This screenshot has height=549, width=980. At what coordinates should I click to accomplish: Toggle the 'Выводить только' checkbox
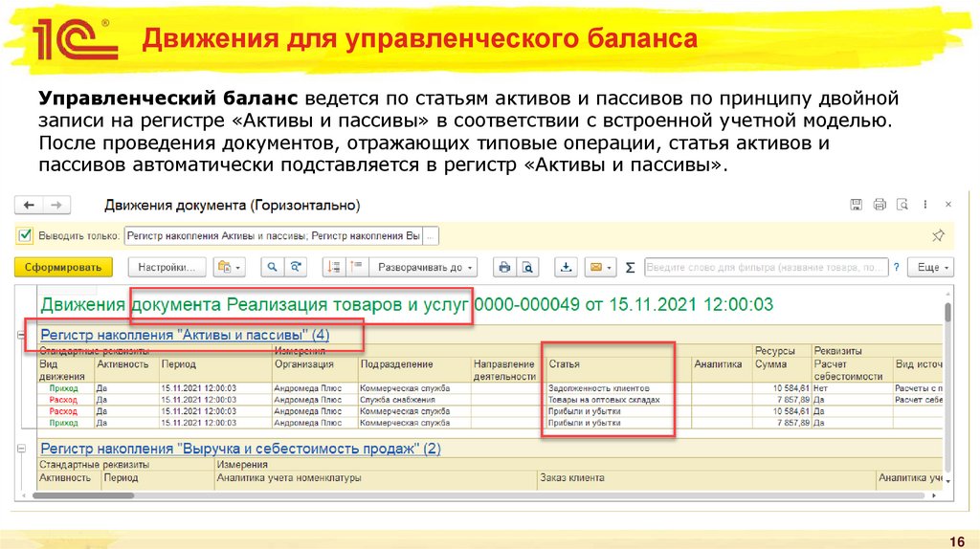[25, 235]
